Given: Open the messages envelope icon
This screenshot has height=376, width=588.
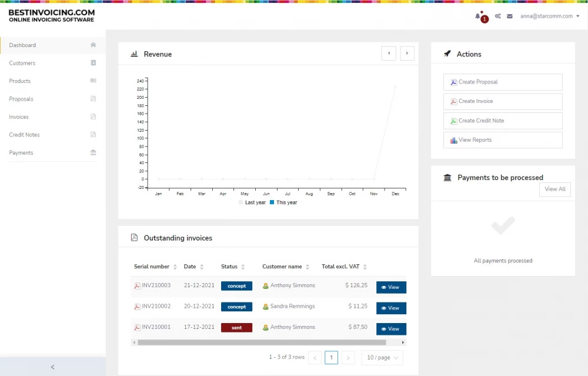Looking at the screenshot, I should 510,16.
